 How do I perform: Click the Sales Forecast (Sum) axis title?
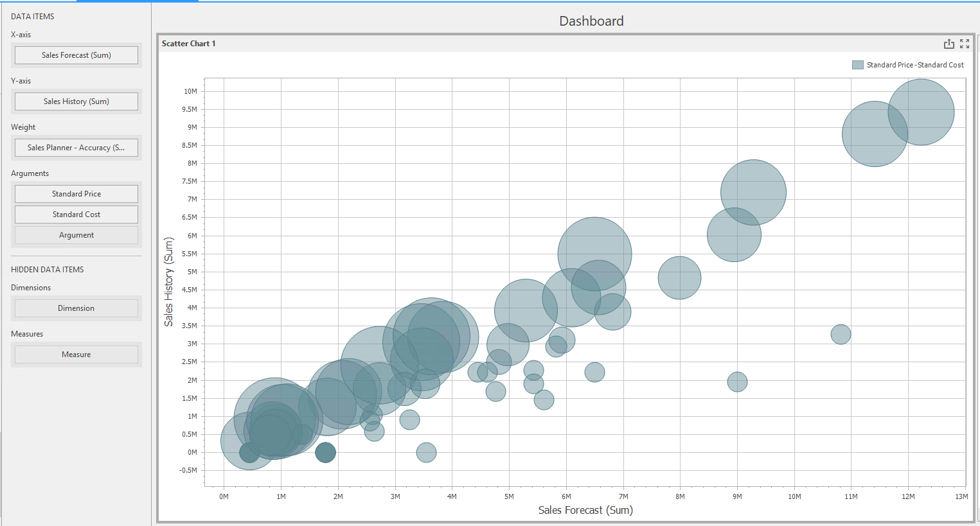(585, 510)
